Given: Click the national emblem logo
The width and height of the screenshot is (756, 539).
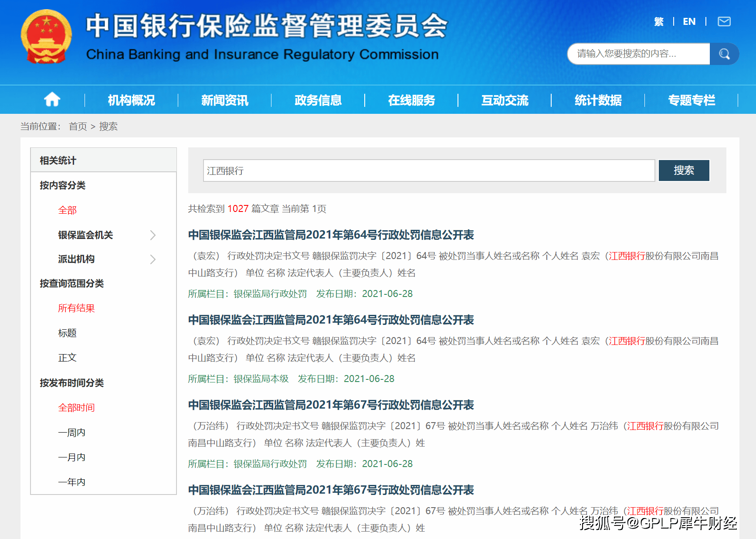Looking at the screenshot, I should point(46,37).
